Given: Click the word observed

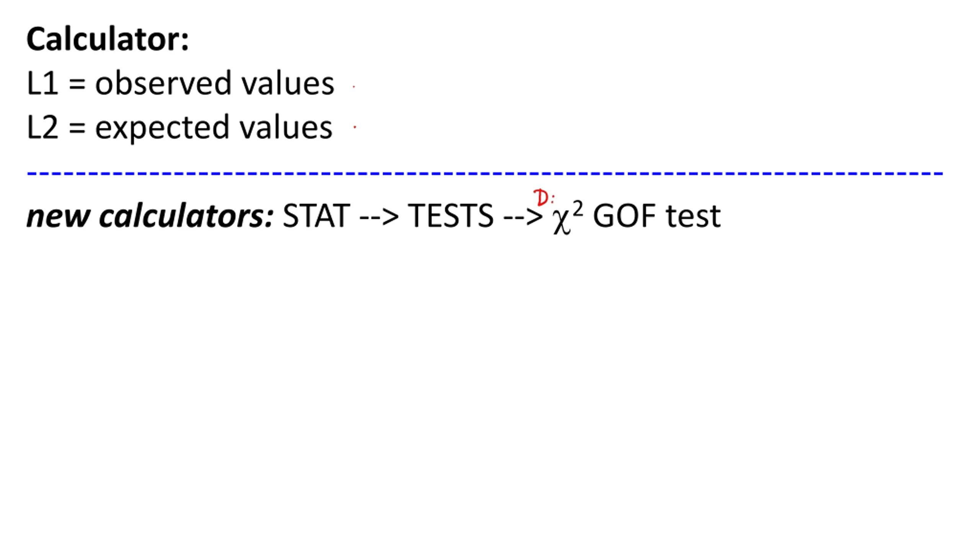Looking at the screenshot, I should point(163,83).
